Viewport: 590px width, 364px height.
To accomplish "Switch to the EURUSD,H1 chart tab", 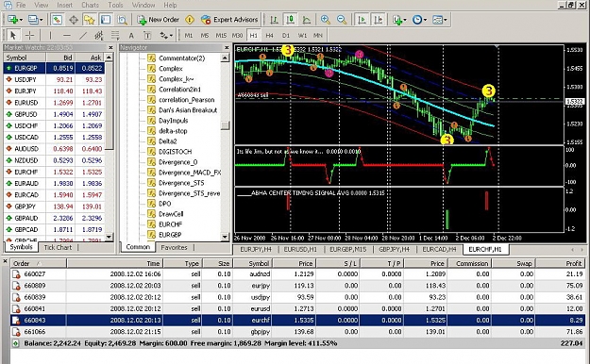I will click(300, 249).
